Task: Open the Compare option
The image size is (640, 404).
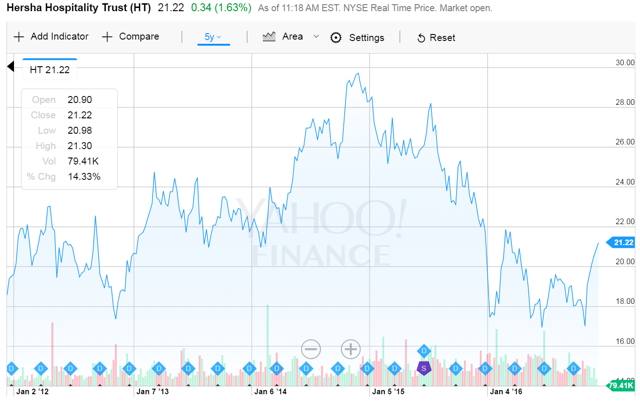Action: pos(131,37)
